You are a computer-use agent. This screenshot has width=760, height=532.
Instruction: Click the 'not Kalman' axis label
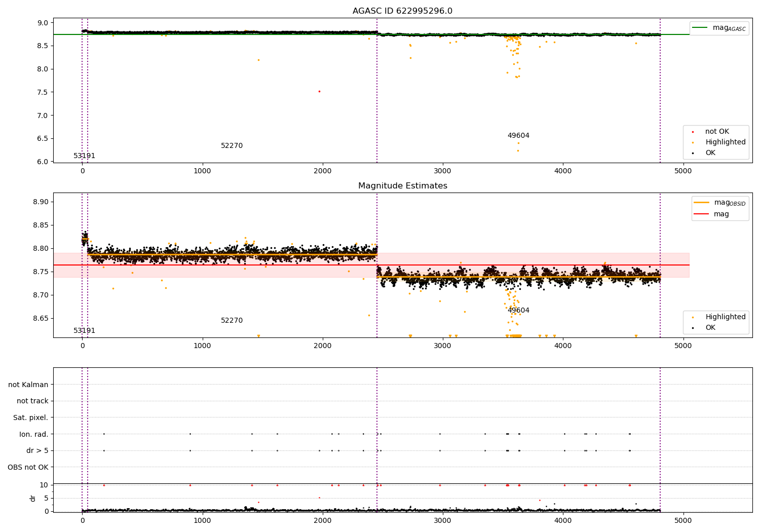[x=28, y=385]
